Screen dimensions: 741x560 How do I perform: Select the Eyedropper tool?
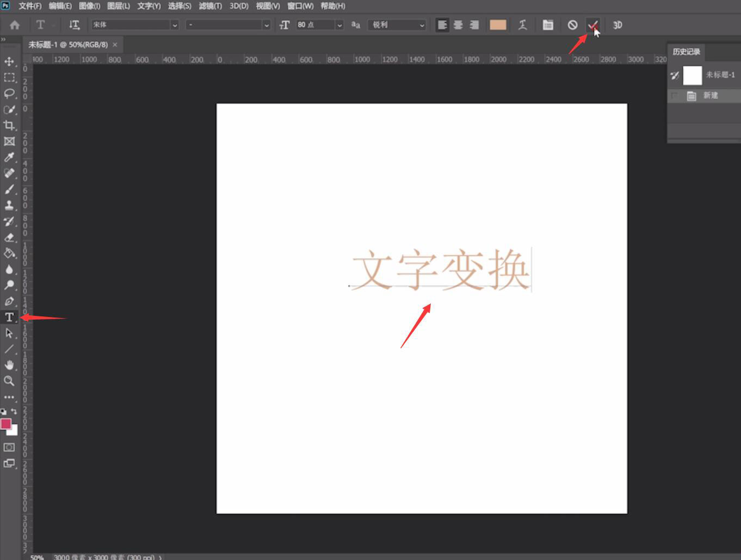[x=9, y=158]
